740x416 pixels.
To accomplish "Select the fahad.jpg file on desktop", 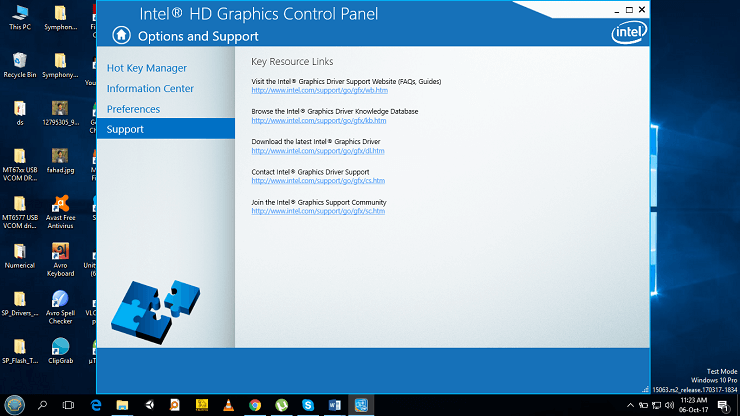I will coord(60,161).
